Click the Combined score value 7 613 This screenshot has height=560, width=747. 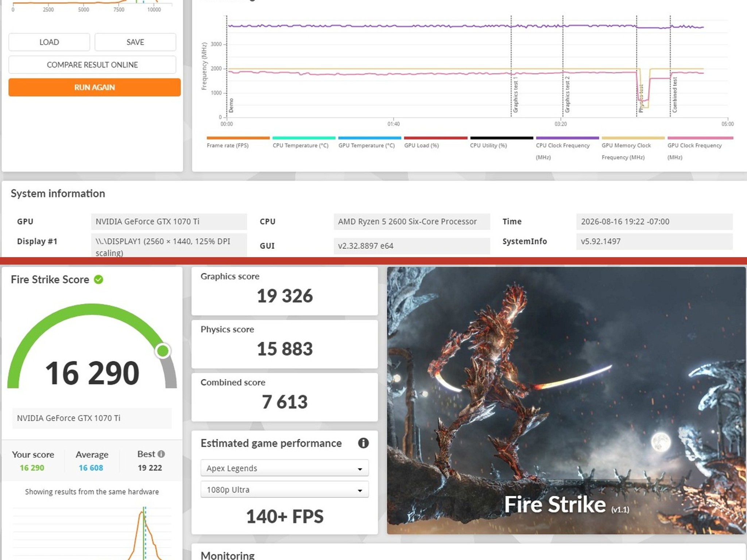[x=285, y=402]
